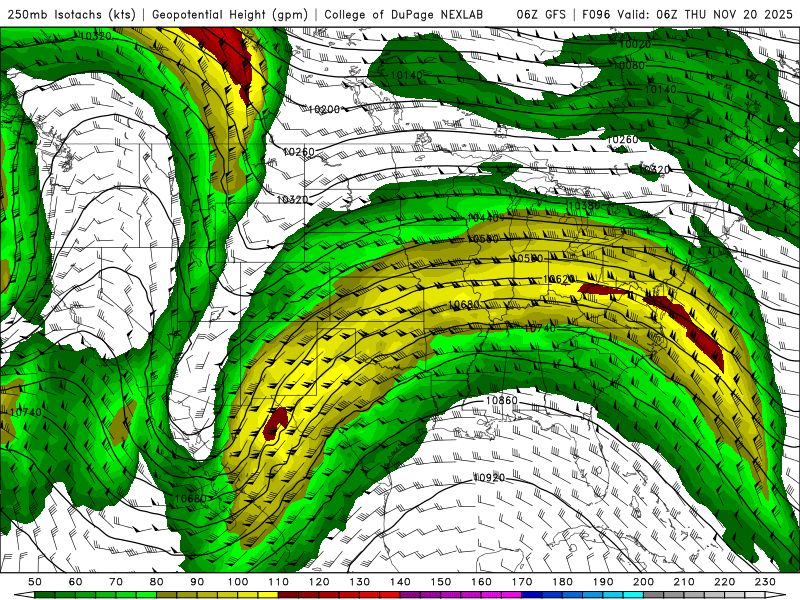Image resolution: width=800 pixels, height=600 pixels.
Task: Click the 130 knot legend label
Action: [360, 582]
